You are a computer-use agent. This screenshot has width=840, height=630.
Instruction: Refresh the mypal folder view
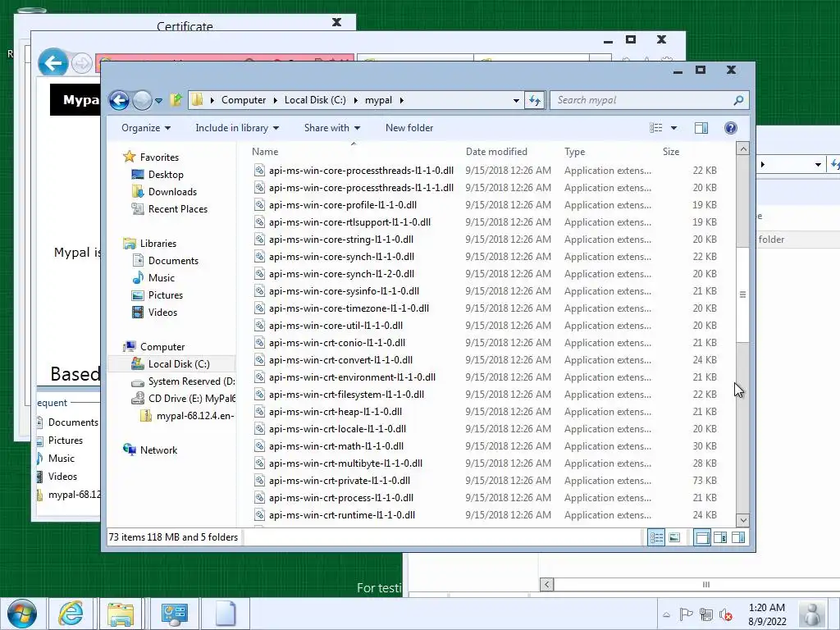click(x=535, y=100)
